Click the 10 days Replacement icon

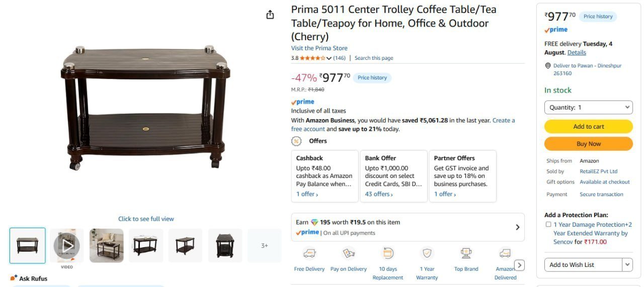(388, 253)
